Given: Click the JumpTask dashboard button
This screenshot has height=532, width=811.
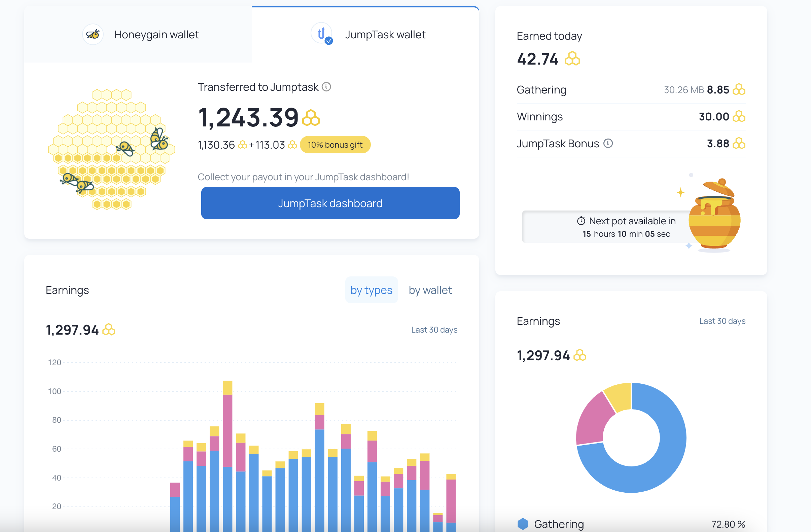Looking at the screenshot, I should coord(330,203).
